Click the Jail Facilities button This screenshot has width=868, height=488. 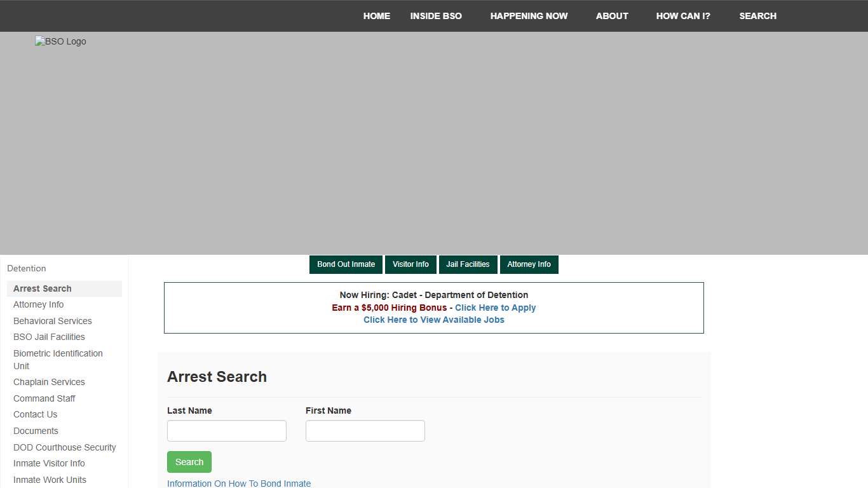[x=468, y=264]
